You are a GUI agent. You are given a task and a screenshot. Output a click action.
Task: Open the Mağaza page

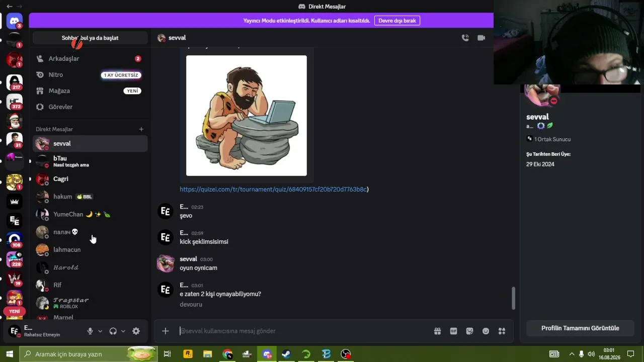tap(90, 91)
